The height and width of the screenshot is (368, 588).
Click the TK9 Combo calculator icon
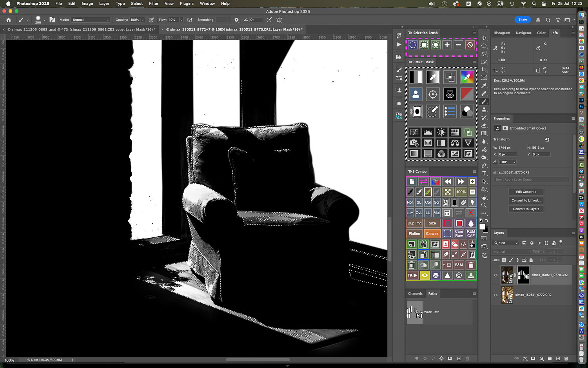[447, 213]
